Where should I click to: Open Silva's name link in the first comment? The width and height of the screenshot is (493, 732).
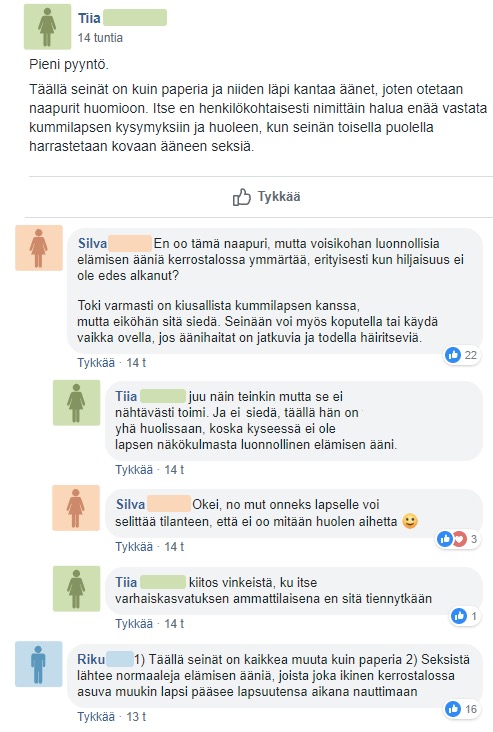coord(92,243)
